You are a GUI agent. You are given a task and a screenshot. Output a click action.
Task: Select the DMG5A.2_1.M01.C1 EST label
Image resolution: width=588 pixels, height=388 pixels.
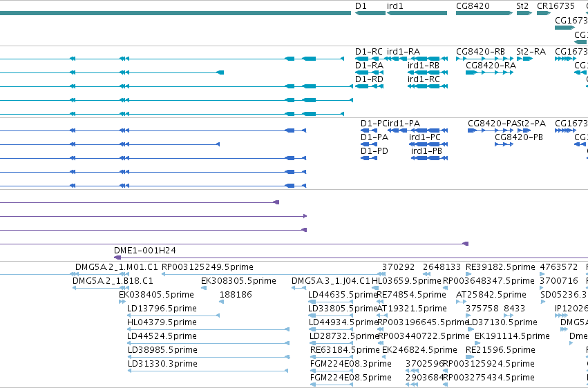[x=117, y=267]
